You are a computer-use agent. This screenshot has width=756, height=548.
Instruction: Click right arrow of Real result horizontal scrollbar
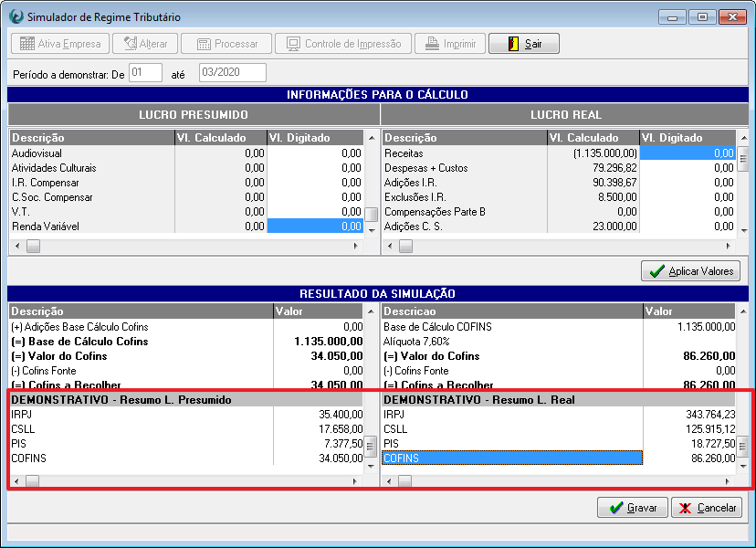(x=728, y=481)
